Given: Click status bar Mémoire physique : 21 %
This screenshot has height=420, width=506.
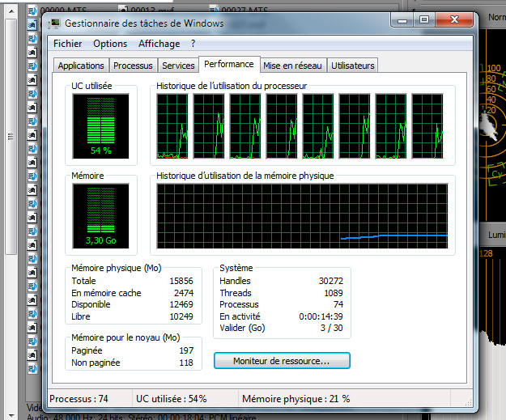Looking at the screenshot, I should coord(296,399).
